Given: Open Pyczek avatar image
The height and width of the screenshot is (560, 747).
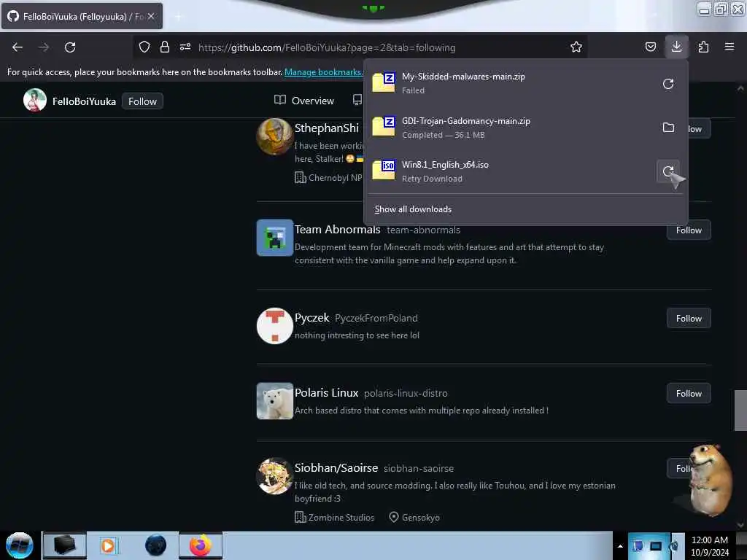Looking at the screenshot, I should point(274,326).
